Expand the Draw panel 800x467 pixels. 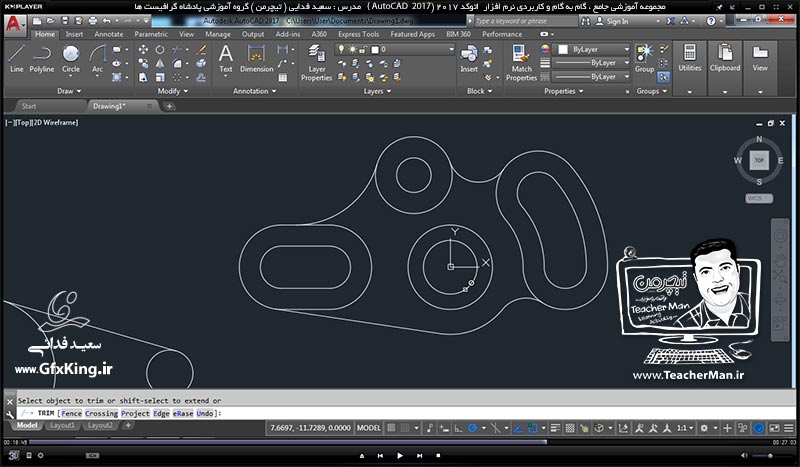click(69, 91)
